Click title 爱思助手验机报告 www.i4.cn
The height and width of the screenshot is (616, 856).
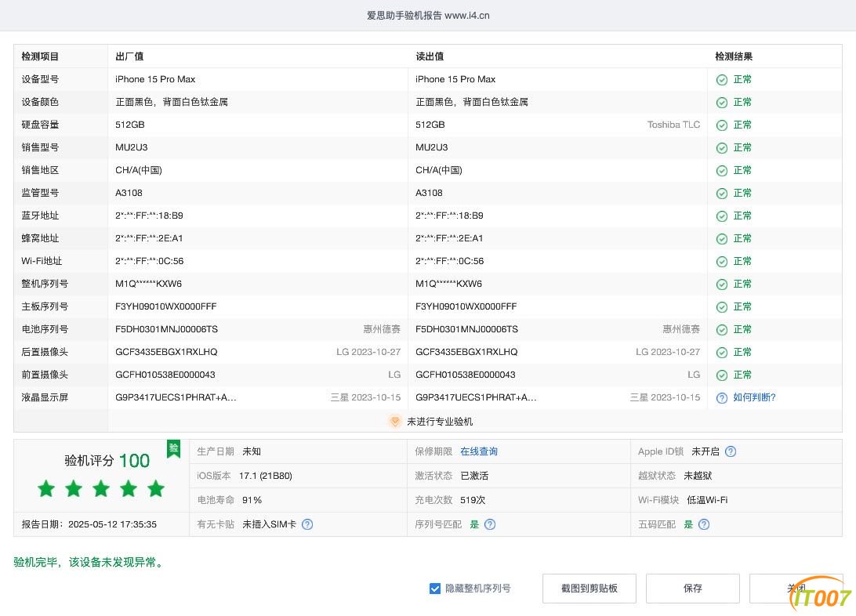coord(428,15)
